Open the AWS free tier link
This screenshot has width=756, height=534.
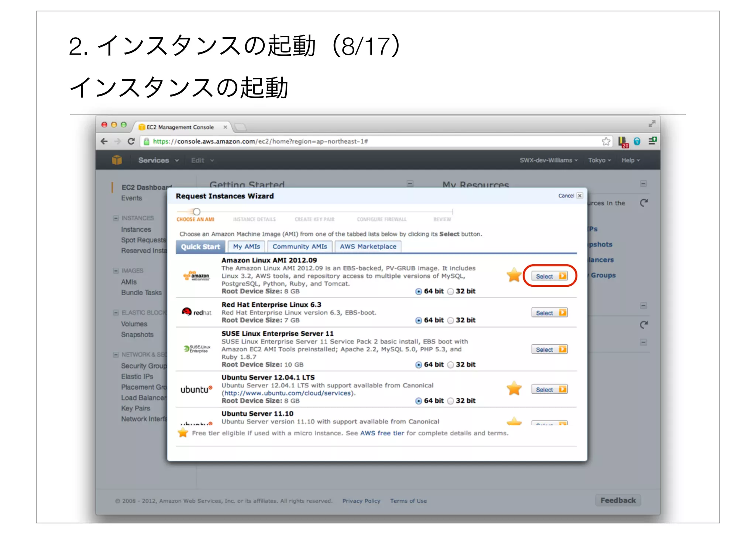point(382,433)
